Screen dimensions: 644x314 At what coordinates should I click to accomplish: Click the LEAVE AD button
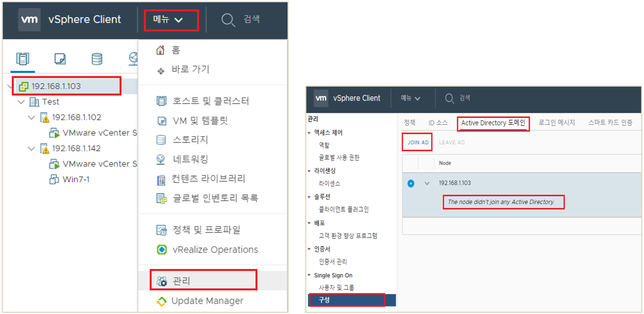click(x=452, y=142)
